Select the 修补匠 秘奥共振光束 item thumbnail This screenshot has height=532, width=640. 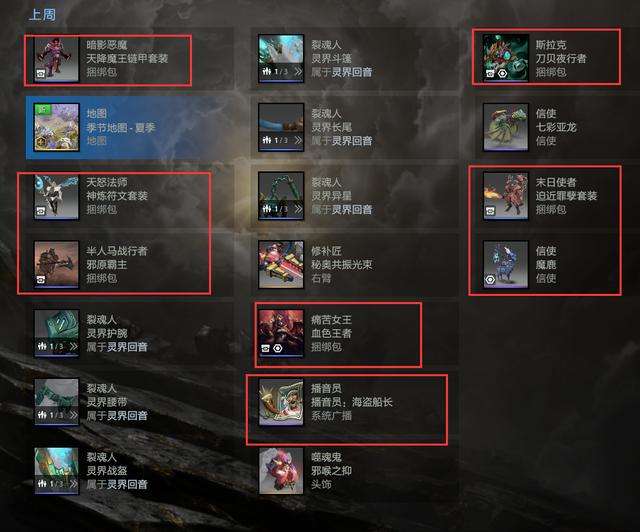tap(281, 264)
